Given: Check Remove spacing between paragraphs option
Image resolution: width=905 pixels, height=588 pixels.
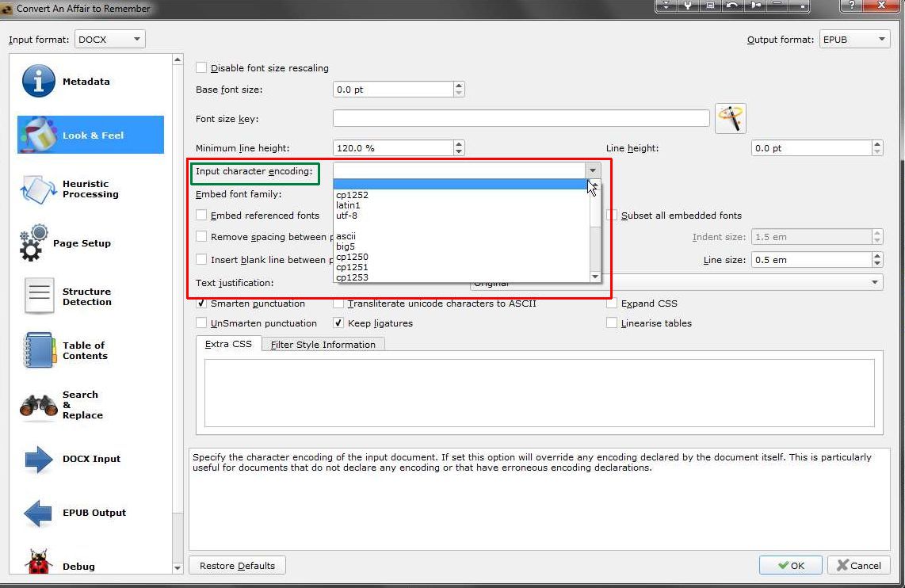Looking at the screenshot, I should 201,237.
